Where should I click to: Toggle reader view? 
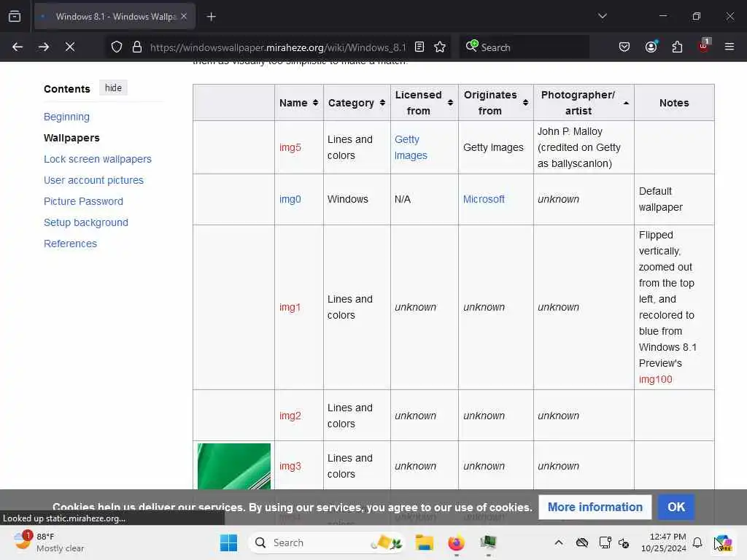pyautogui.click(x=419, y=47)
